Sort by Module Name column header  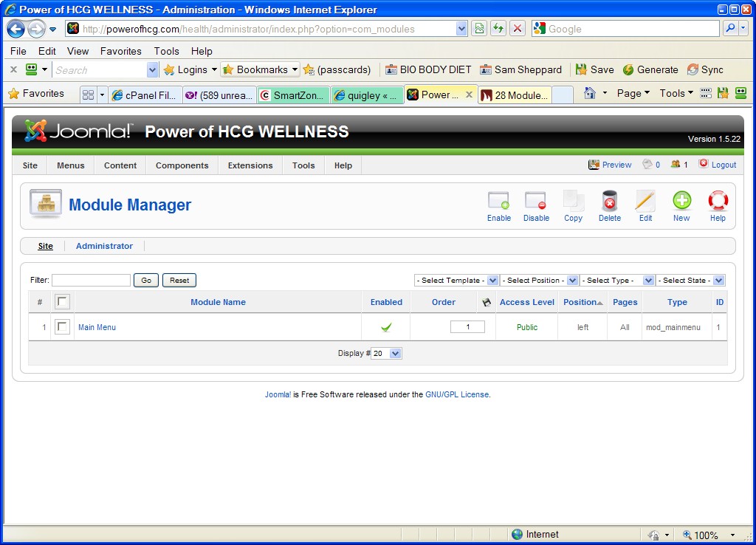click(218, 302)
